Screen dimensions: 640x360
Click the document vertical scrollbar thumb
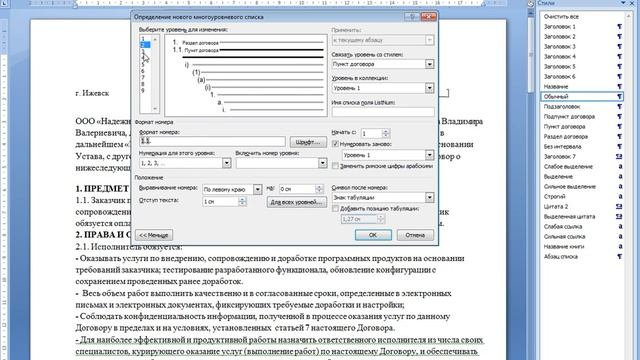(x=531, y=55)
